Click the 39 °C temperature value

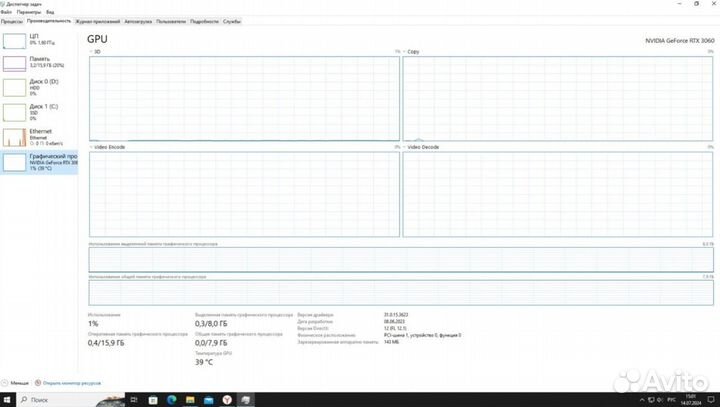(x=204, y=362)
